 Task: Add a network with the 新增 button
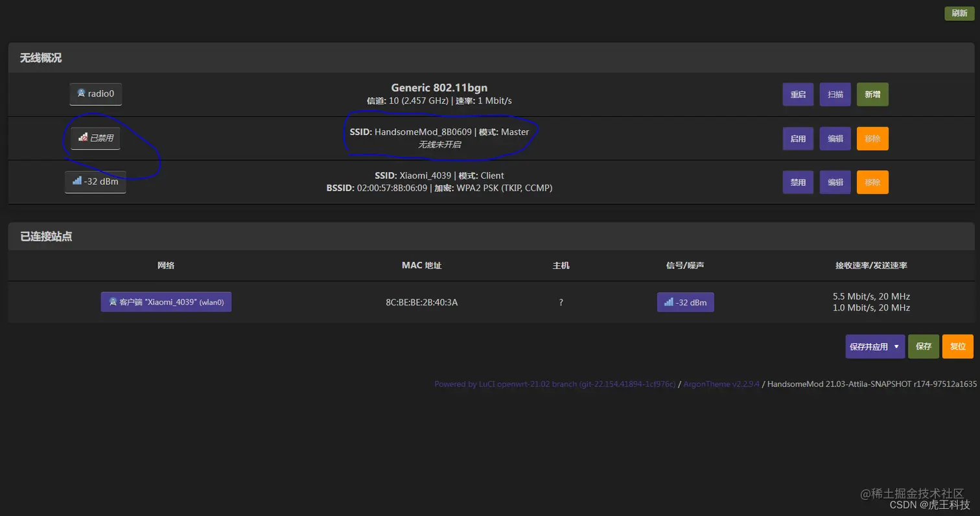pos(872,95)
